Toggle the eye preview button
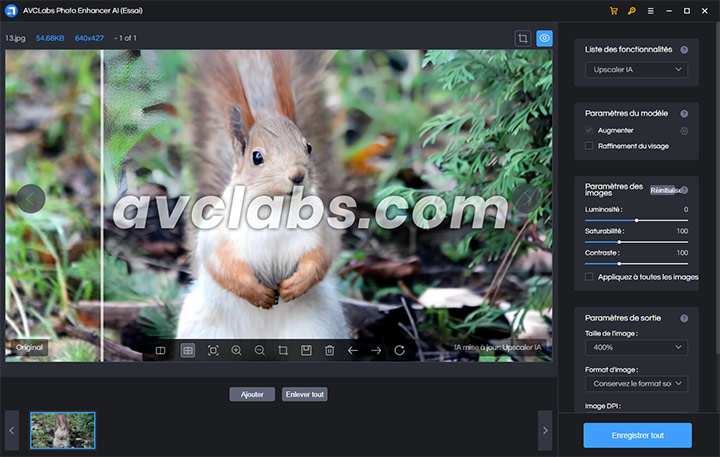 click(544, 38)
